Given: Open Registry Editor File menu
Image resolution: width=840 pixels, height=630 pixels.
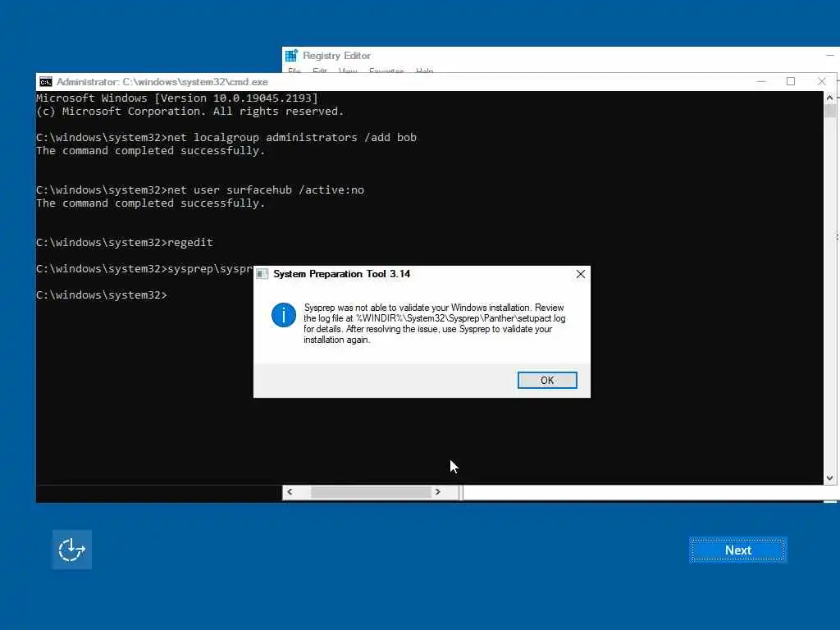Looking at the screenshot, I should [294, 71].
